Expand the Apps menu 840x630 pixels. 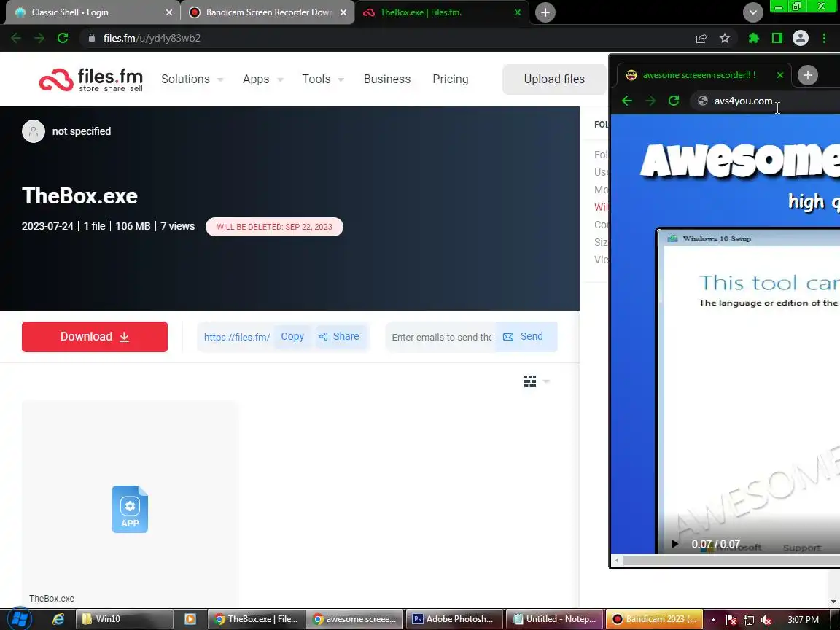pos(263,79)
